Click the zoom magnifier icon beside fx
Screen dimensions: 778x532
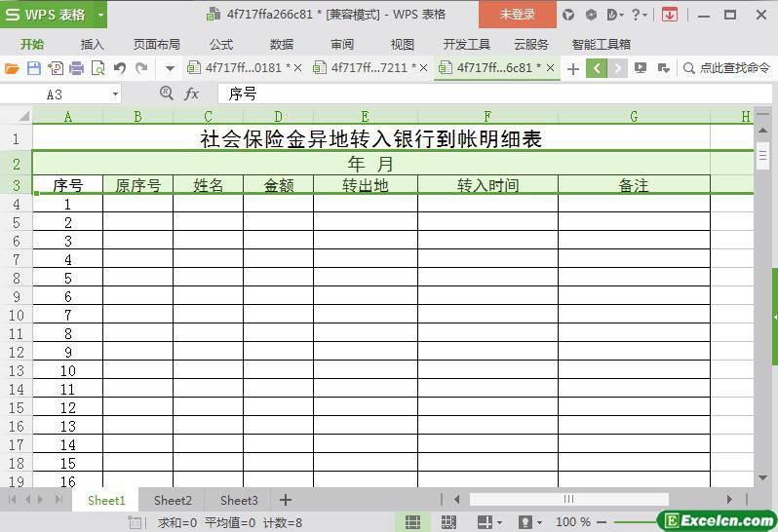[167, 93]
